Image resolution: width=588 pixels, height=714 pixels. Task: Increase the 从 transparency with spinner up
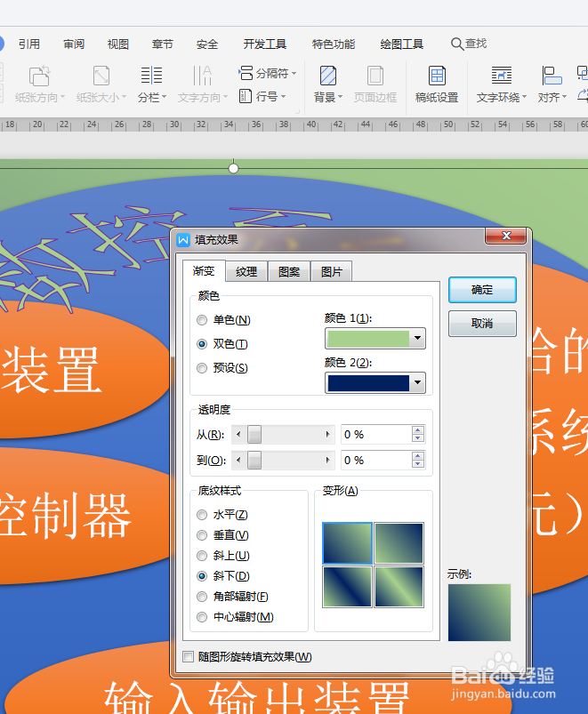418,429
